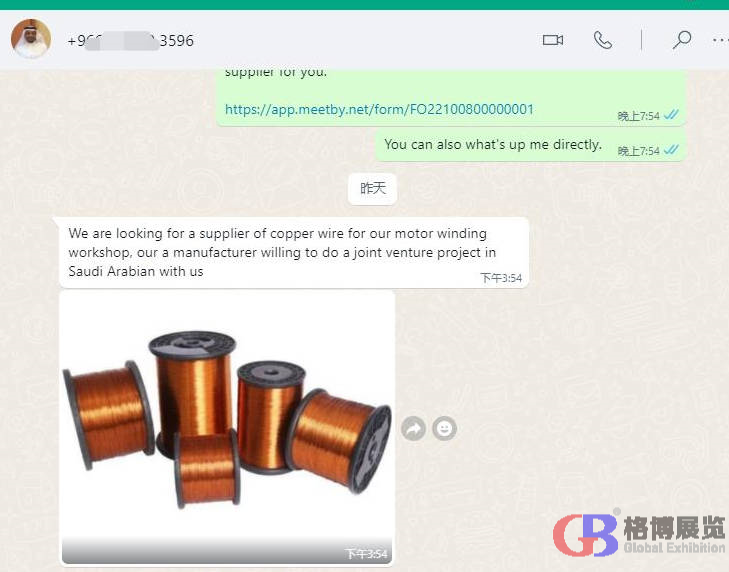Click the "You can also what's up me directly" message
The width and height of the screenshot is (729, 572).
point(493,145)
